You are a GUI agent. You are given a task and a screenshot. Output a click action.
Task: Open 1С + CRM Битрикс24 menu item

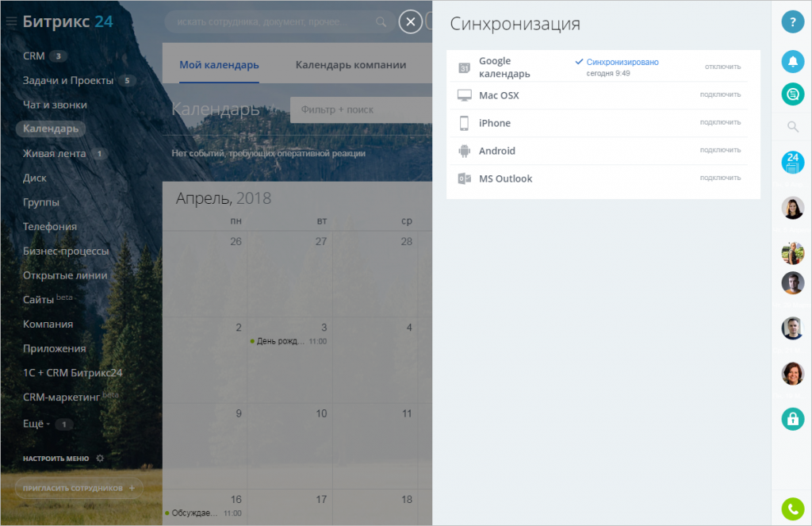pyautogui.click(x=72, y=373)
